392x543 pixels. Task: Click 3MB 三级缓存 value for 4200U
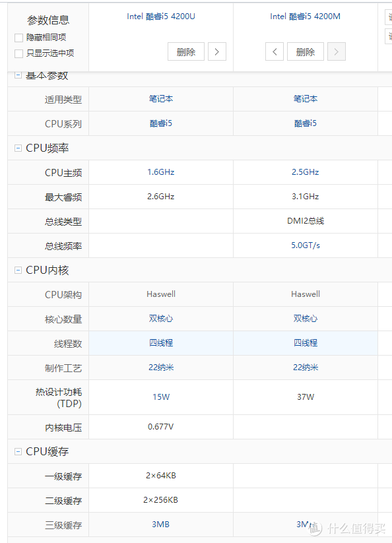[x=161, y=525]
